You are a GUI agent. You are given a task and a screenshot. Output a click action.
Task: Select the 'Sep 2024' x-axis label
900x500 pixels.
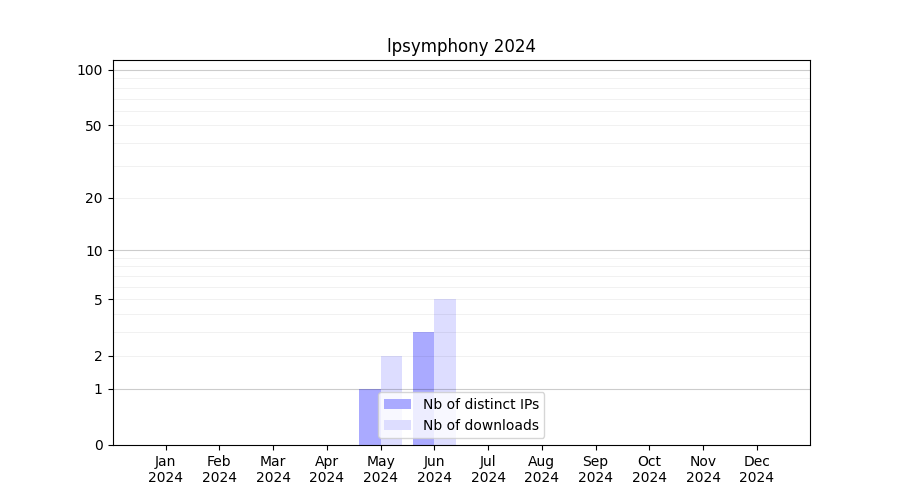[x=595, y=469]
